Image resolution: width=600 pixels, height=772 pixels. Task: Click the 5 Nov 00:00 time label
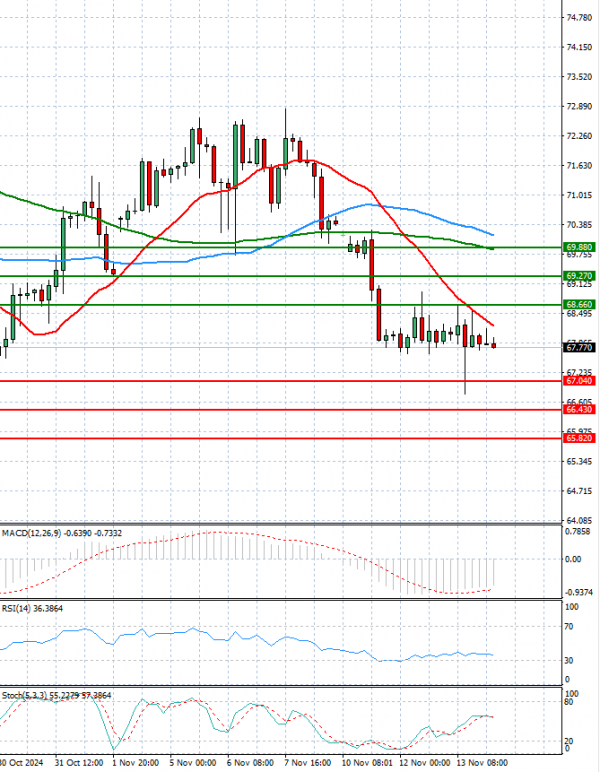[x=193, y=763]
